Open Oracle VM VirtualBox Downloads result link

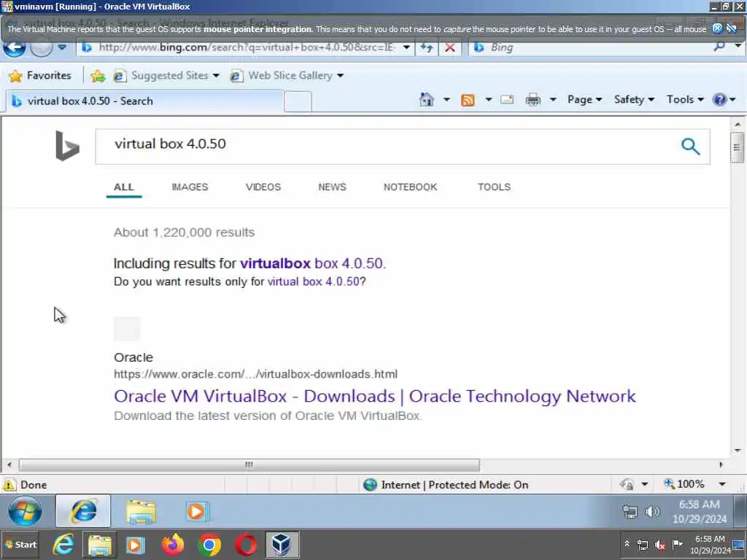tap(374, 396)
